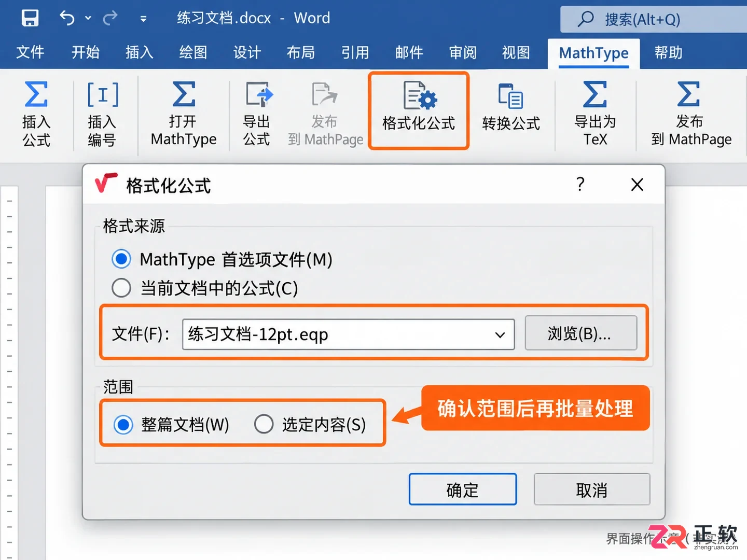747x560 pixels.
Task: Choose 当前文档中的公式(C) radio option
Action: (121, 288)
